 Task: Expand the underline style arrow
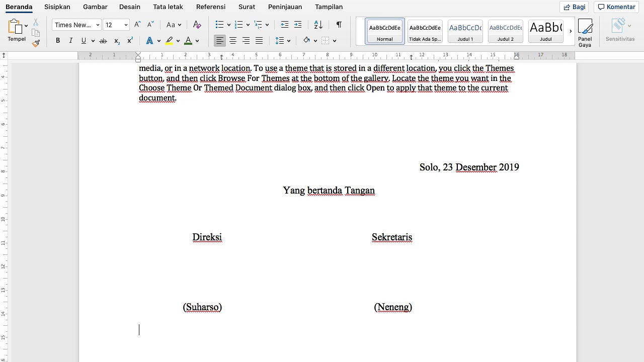tap(93, 41)
